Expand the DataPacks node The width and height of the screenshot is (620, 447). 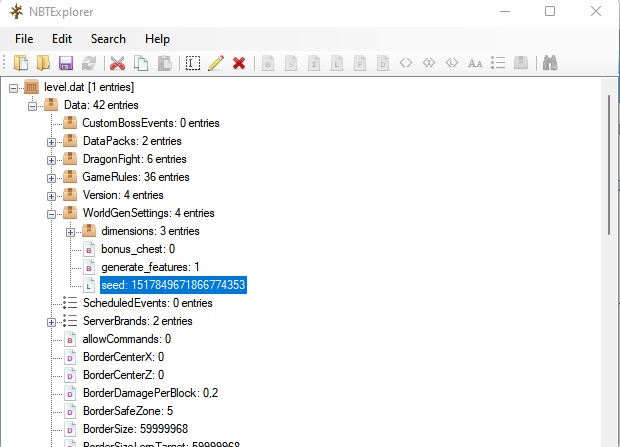tap(51, 142)
